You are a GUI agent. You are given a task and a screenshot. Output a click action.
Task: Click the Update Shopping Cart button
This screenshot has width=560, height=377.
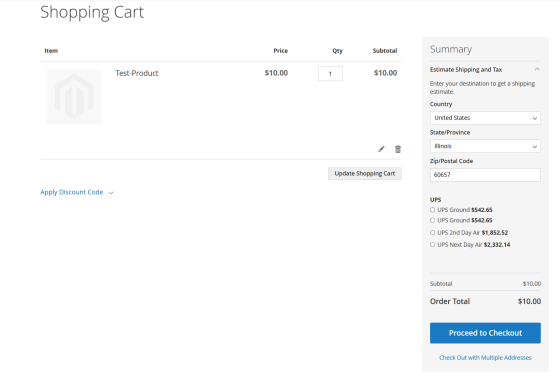365,174
